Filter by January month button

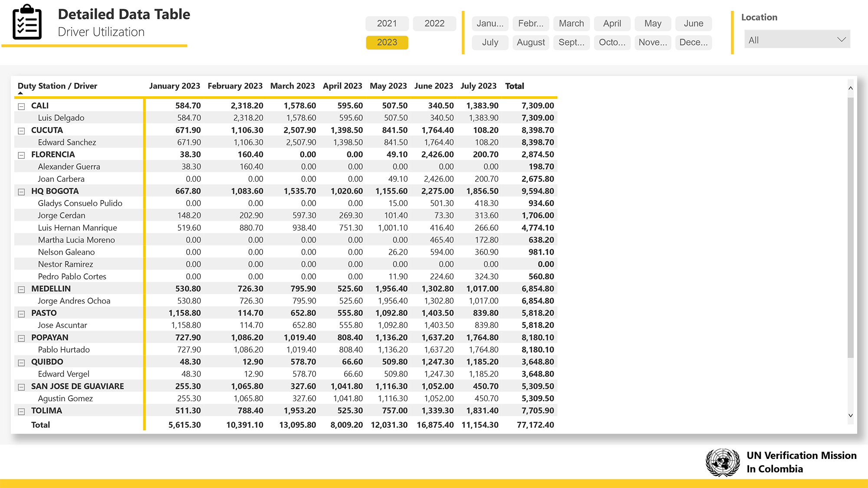click(490, 23)
